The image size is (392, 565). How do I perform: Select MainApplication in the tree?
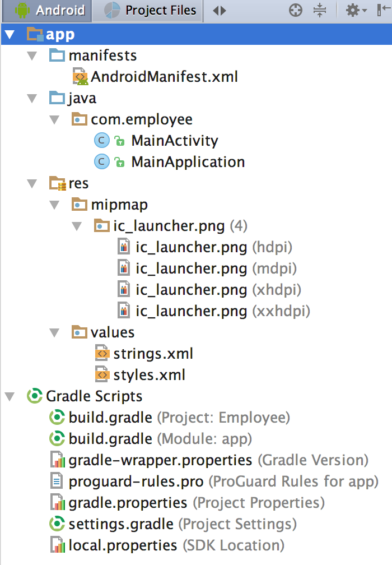(188, 162)
